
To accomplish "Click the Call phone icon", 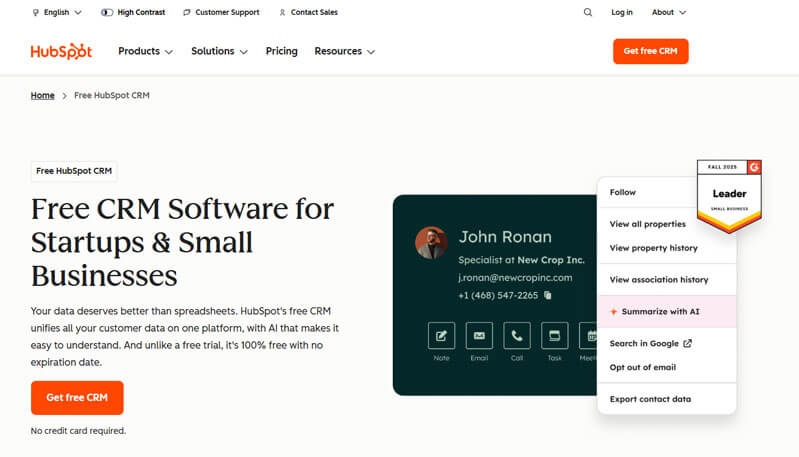I will point(517,335).
